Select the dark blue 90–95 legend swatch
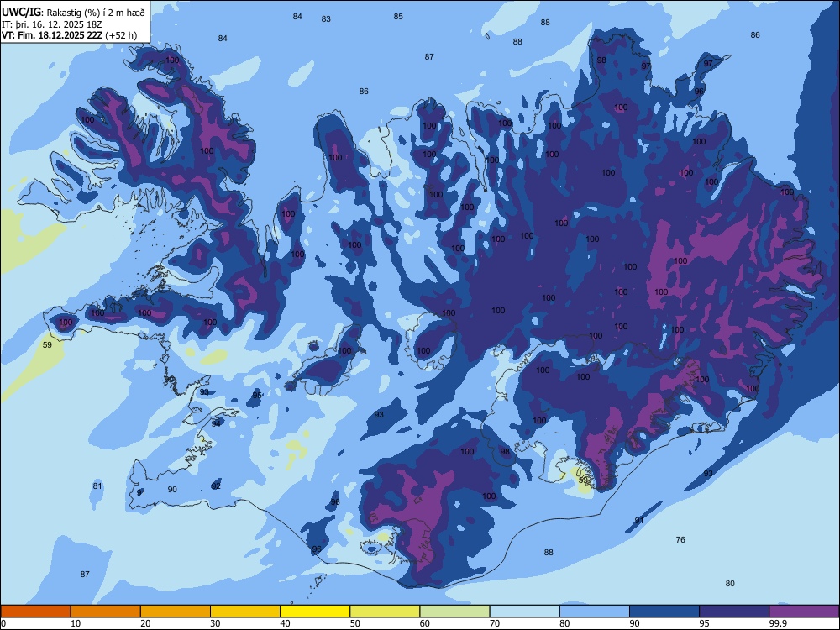This screenshot has height=630, width=840. tap(664, 612)
